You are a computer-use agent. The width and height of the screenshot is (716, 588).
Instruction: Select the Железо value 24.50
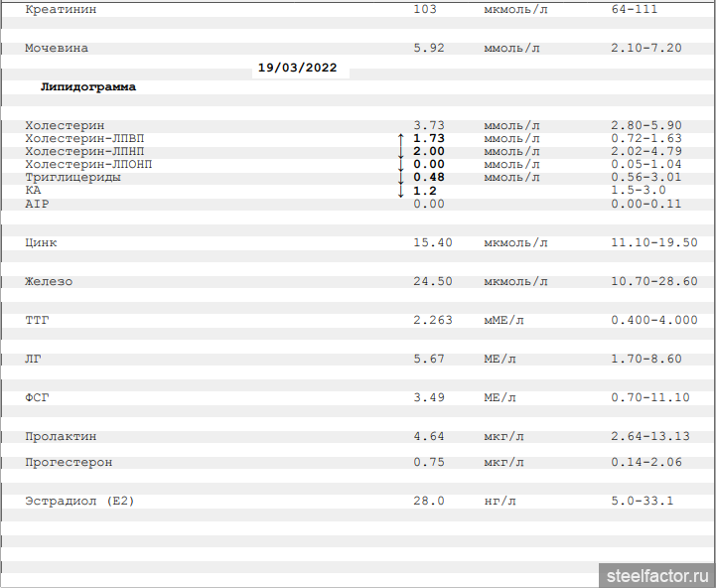(432, 282)
